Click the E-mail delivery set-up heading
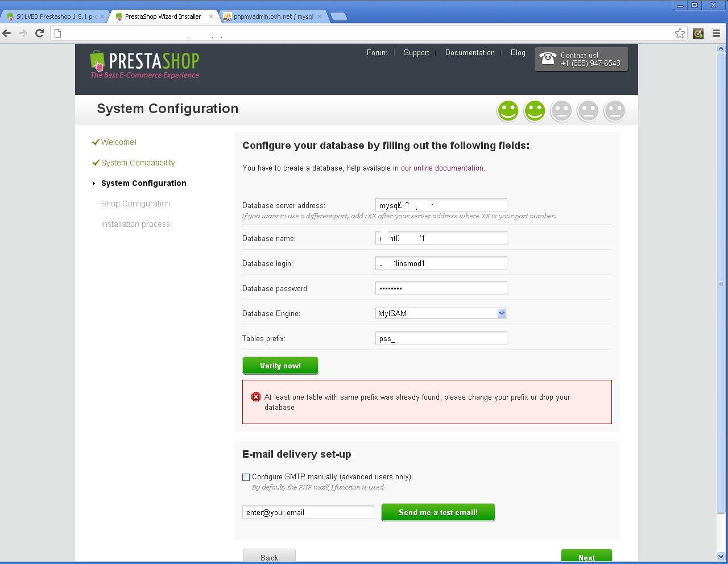The width and height of the screenshot is (728, 564). [297, 454]
